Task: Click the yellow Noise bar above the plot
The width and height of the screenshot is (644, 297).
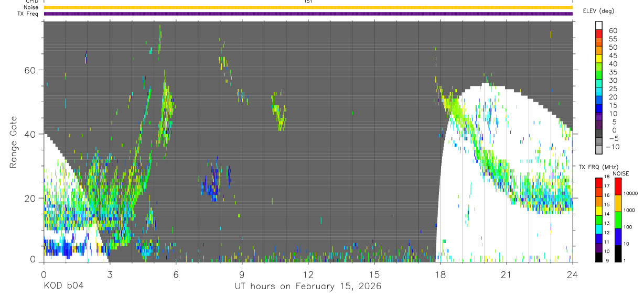Action: tap(308, 7)
